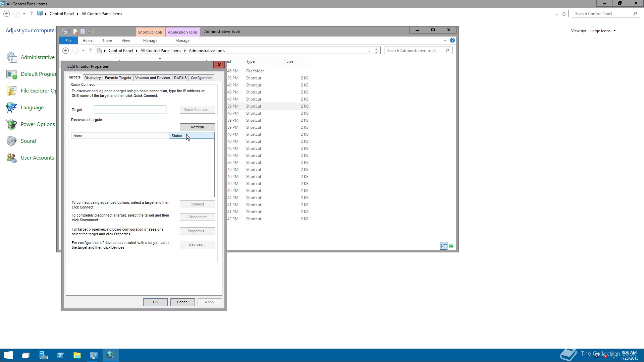Click the Target input field
This screenshot has width=644, height=362.
(130, 110)
